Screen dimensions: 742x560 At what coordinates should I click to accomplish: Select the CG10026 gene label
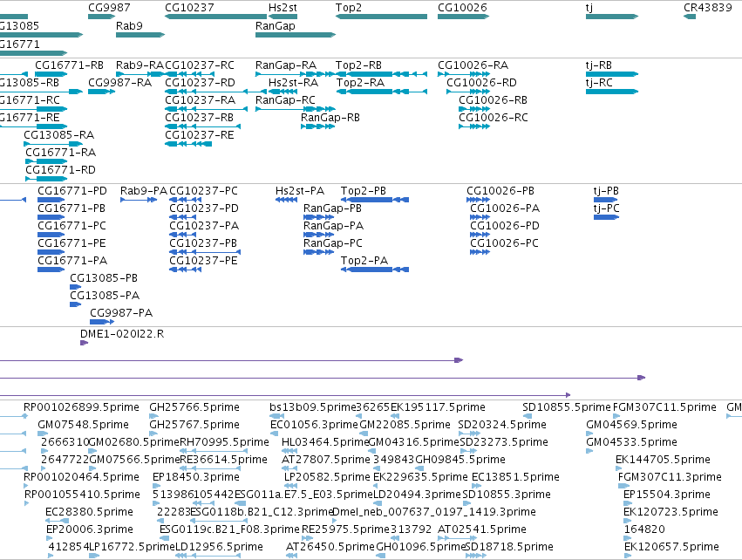coord(462,8)
